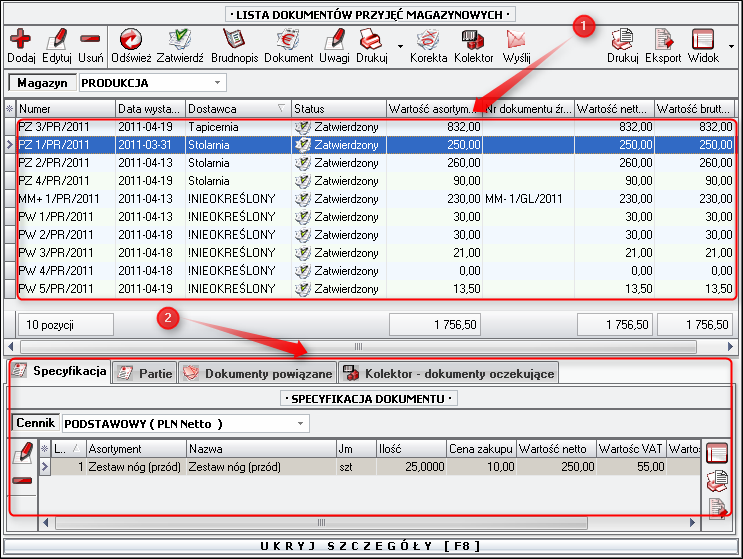Approve document using Zatwierdź icon
The image size is (743, 559).
click(181, 45)
